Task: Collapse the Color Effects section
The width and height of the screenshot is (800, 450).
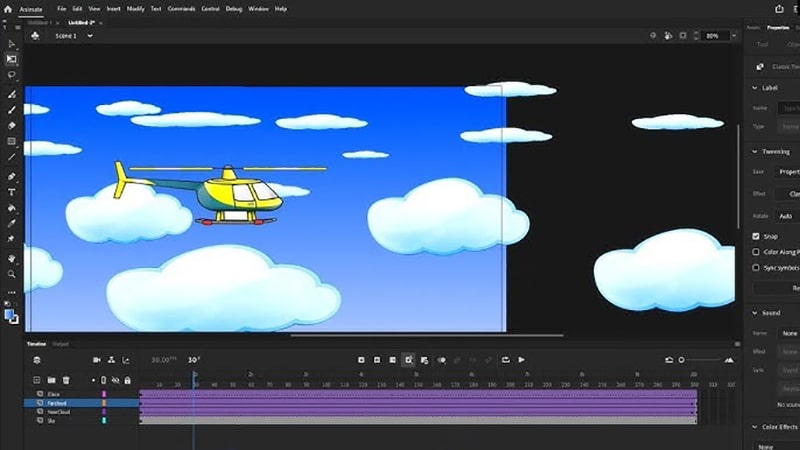Action: 755,427
